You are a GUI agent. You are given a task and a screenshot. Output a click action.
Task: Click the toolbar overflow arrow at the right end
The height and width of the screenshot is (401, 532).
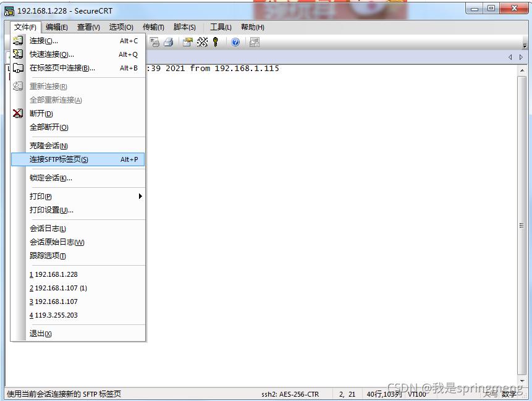525,45
